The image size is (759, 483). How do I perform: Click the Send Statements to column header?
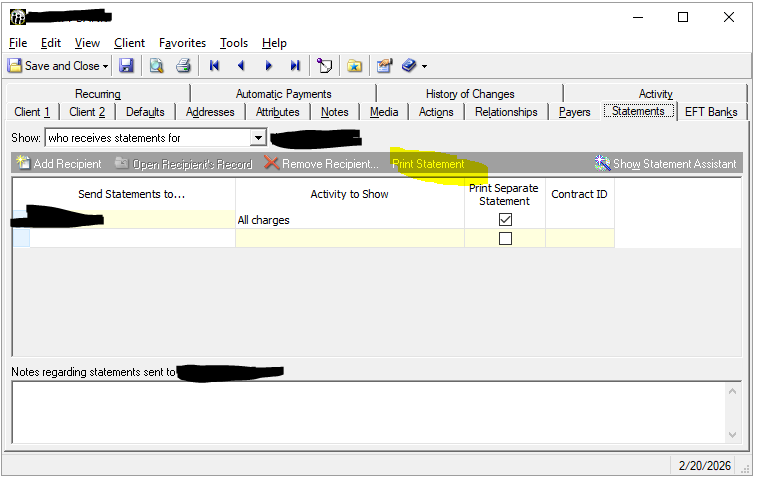pyautogui.click(x=131, y=194)
